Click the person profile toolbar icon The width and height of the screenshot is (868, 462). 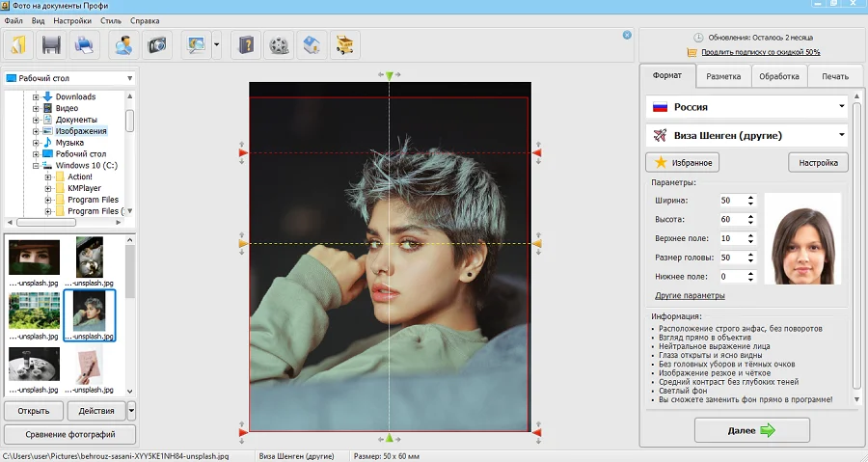[122, 44]
